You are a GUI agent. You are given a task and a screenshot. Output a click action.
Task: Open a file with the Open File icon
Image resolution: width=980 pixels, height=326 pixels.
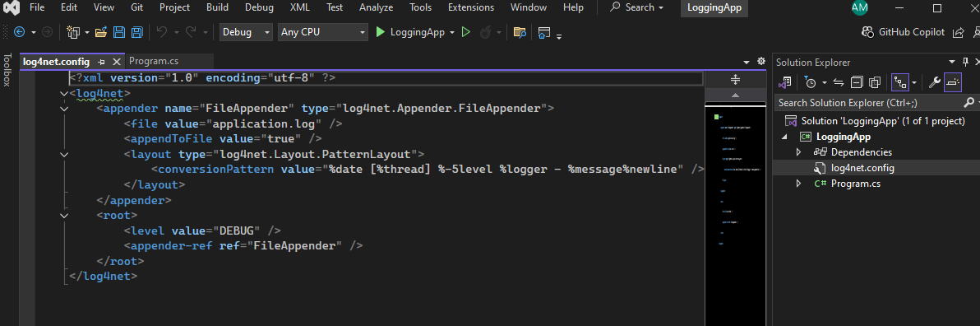coord(100,32)
